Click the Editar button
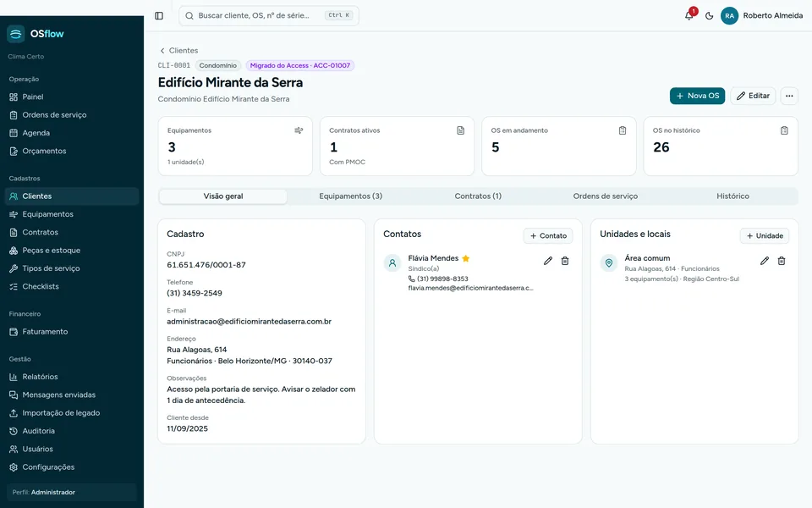Image resolution: width=812 pixels, height=508 pixels. 753,96
